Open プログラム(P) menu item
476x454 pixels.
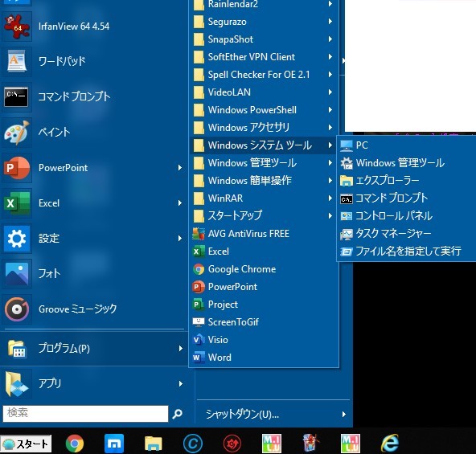coord(94,349)
